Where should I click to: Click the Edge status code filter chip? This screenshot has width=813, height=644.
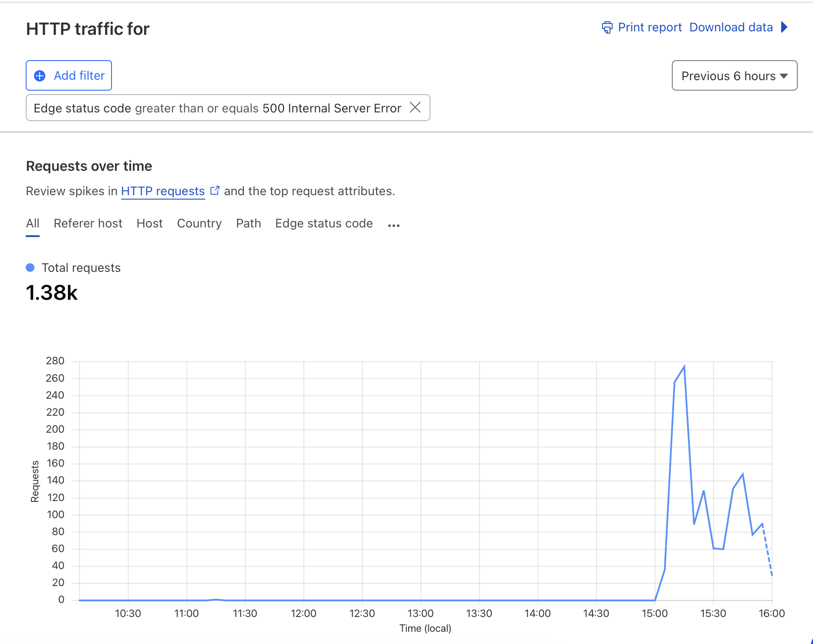[x=217, y=108]
